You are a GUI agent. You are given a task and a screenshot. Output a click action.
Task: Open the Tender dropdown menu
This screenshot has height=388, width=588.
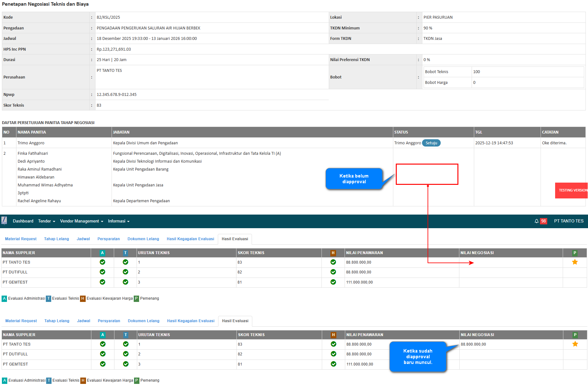46,221
